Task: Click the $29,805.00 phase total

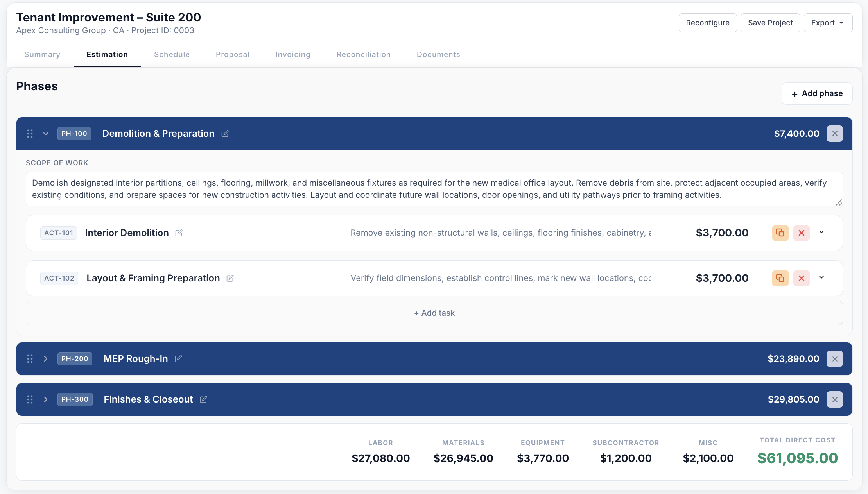Action: 793,399
